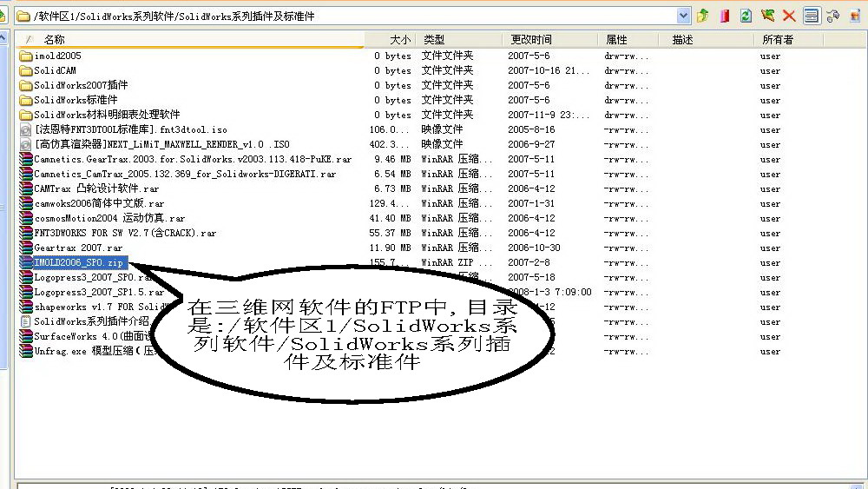Click the red door disconnect icon
The width and height of the screenshot is (868, 489).
click(x=725, y=16)
